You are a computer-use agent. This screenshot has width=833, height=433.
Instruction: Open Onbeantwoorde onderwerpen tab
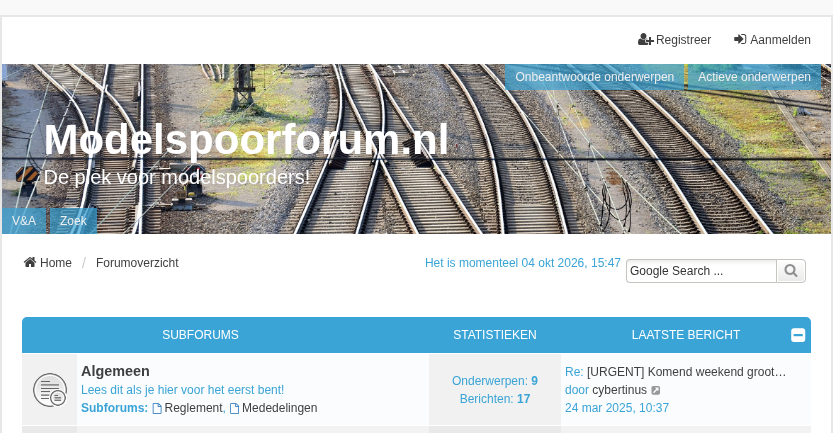[594, 77]
